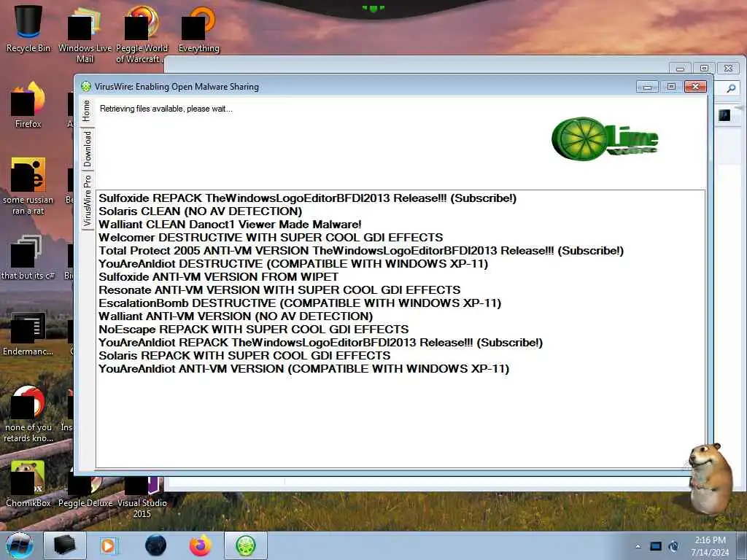The image size is (747, 560).
Task: Close the background window behind VirusWire
Action: point(729,69)
